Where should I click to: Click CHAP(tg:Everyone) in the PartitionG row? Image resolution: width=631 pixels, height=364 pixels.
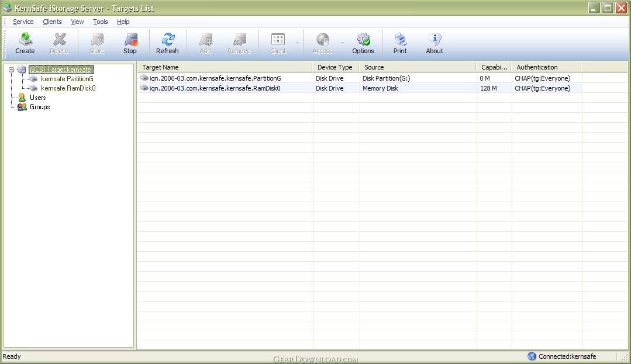543,78
